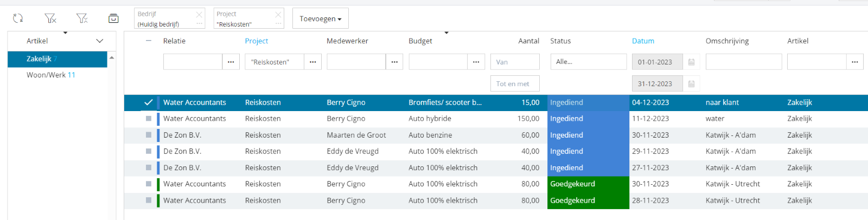Open calendar for start date 01-01-2023
Screen dimensions: 868x220
point(691,62)
